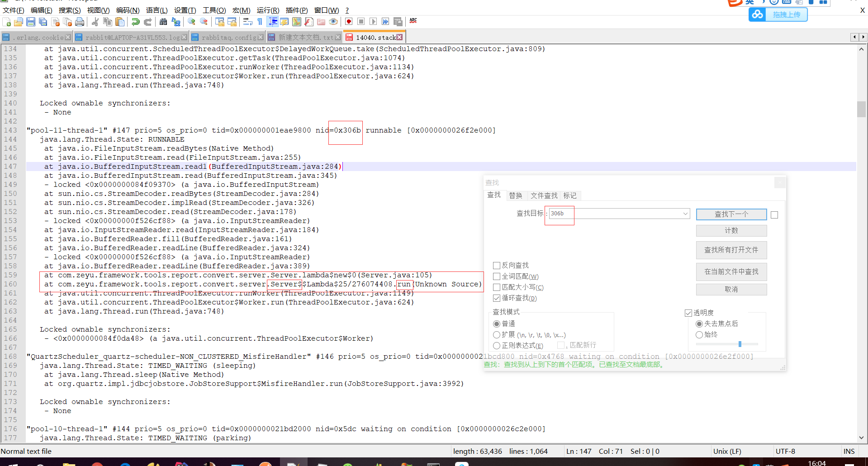This screenshot has width=868, height=466.
Task: Click the Copy toolbar icon
Action: [108, 22]
